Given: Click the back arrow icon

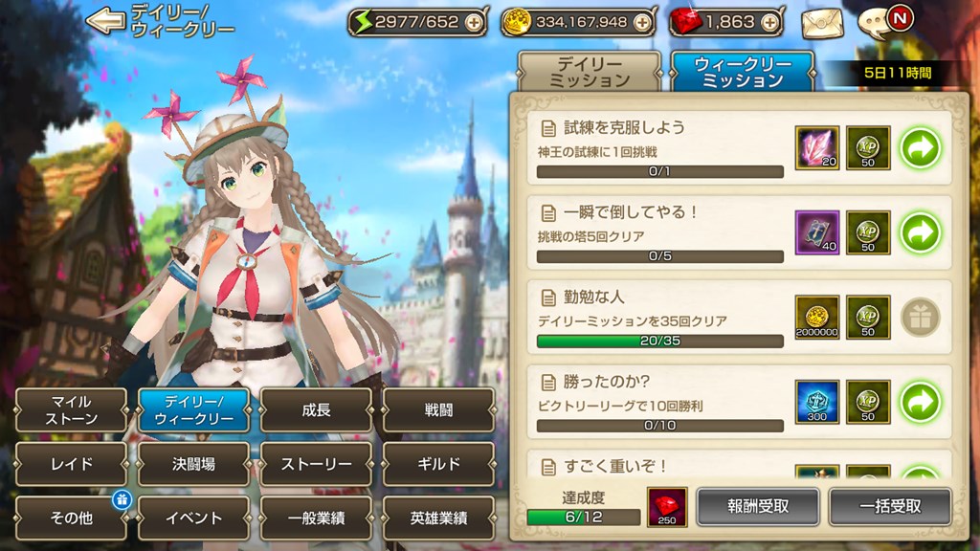Looking at the screenshot, I should coord(105,22).
